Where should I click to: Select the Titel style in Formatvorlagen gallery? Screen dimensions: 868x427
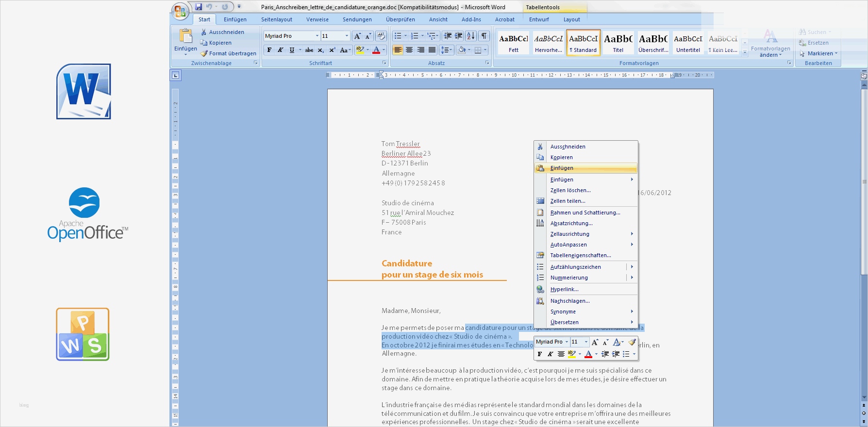tap(618, 43)
